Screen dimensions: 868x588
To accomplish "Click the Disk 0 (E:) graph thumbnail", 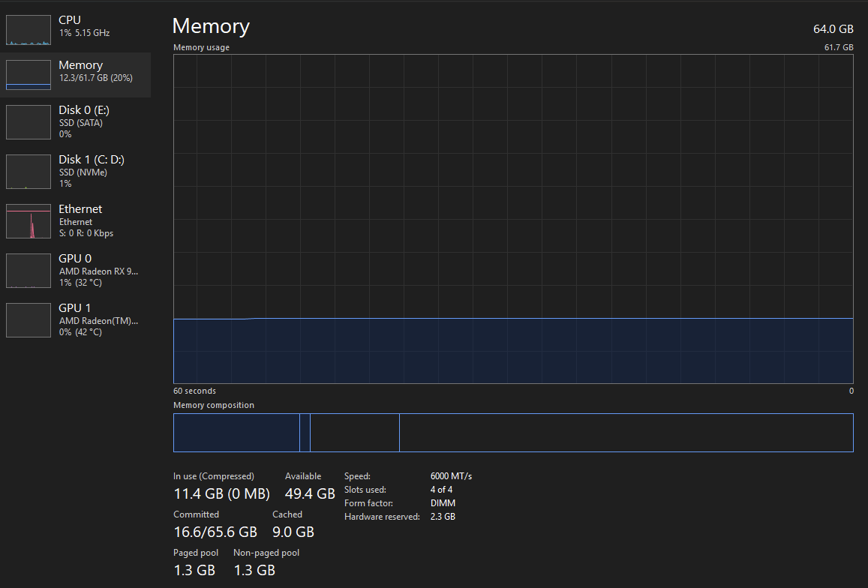I will 29,121.
